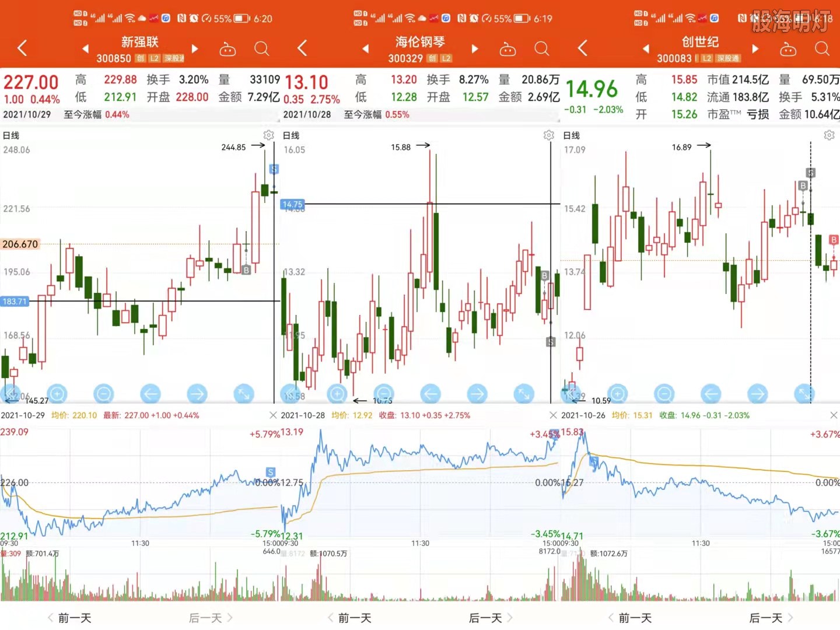Zoom out on the 海伦钢琴 candlestick chart
The image size is (840, 630).
(x=384, y=394)
